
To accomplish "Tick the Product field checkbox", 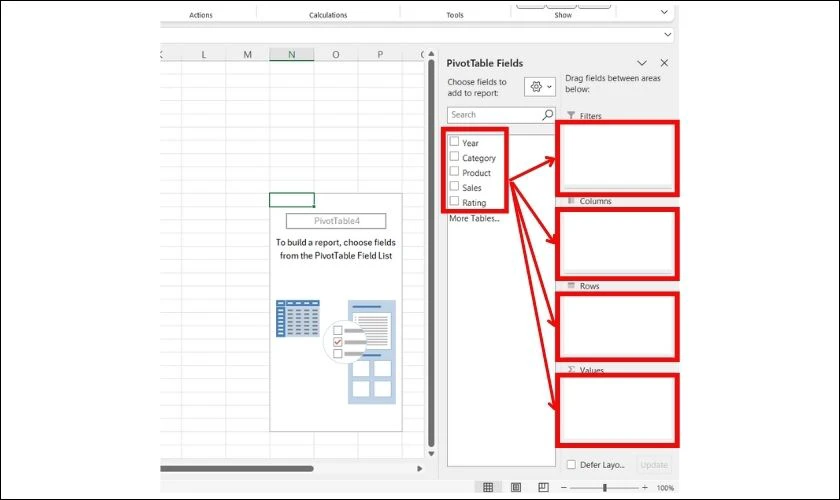I will point(454,171).
